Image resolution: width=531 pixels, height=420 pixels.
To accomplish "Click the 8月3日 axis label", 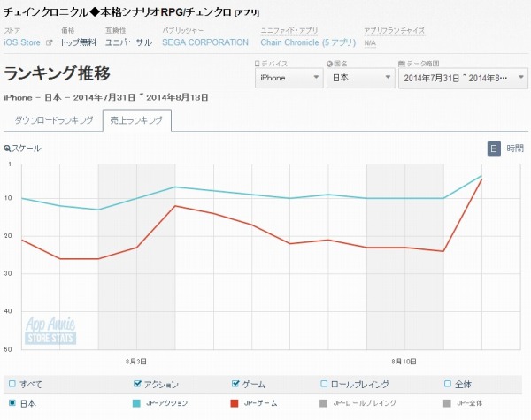I will [x=136, y=362].
